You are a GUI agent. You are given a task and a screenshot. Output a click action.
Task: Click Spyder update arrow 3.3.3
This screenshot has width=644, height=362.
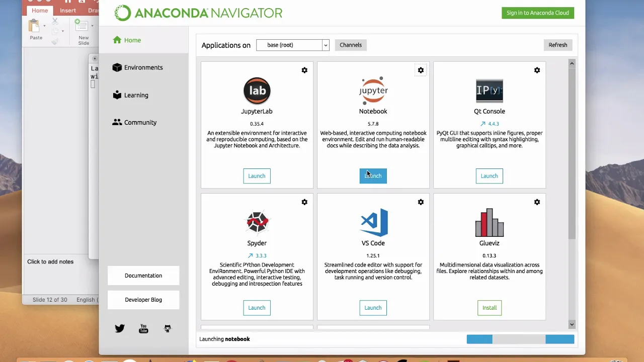click(x=251, y=255)
